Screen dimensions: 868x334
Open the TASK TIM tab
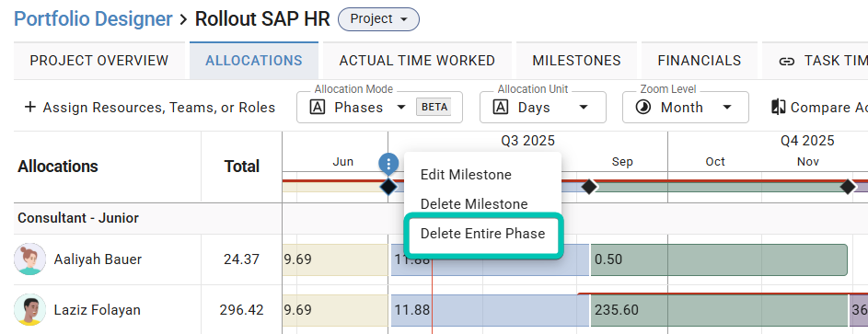pos(815,61)
